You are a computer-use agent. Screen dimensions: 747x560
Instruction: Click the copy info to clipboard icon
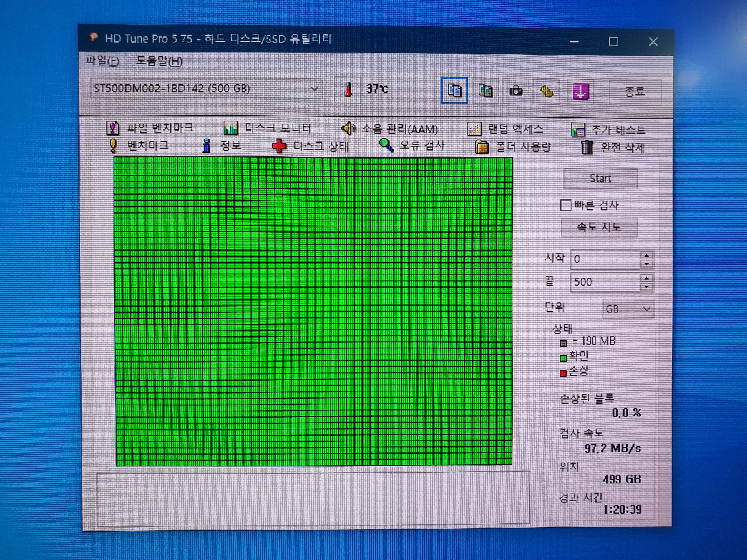(454, 91)
